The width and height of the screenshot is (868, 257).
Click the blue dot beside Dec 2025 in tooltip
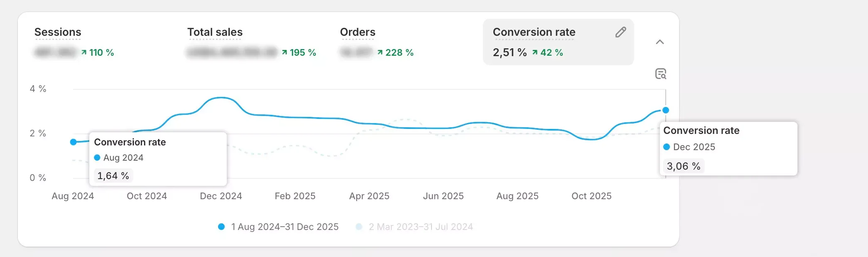(x=667, y=147)
